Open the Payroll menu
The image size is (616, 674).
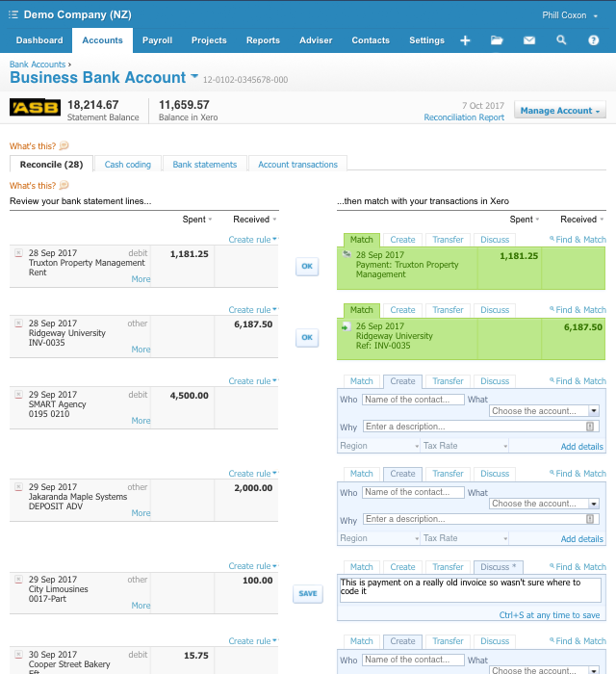tap(157, 40)
